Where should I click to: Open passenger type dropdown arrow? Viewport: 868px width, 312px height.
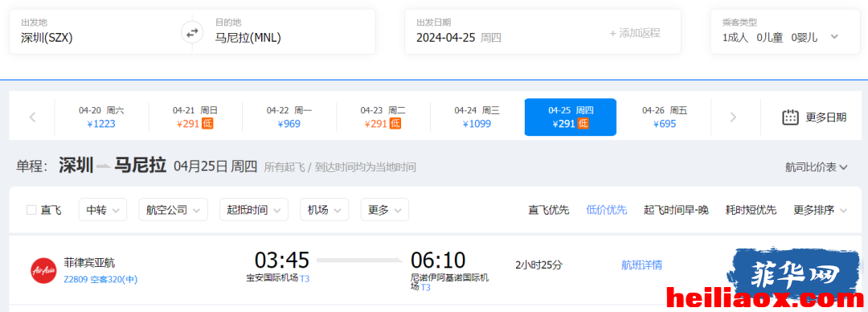click(x=834, y=36)
